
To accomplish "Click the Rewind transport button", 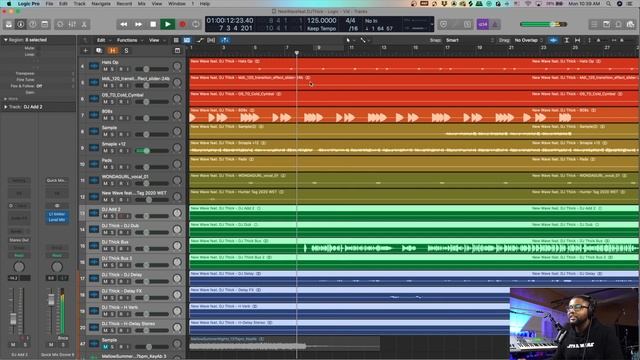I will (123, 24).
